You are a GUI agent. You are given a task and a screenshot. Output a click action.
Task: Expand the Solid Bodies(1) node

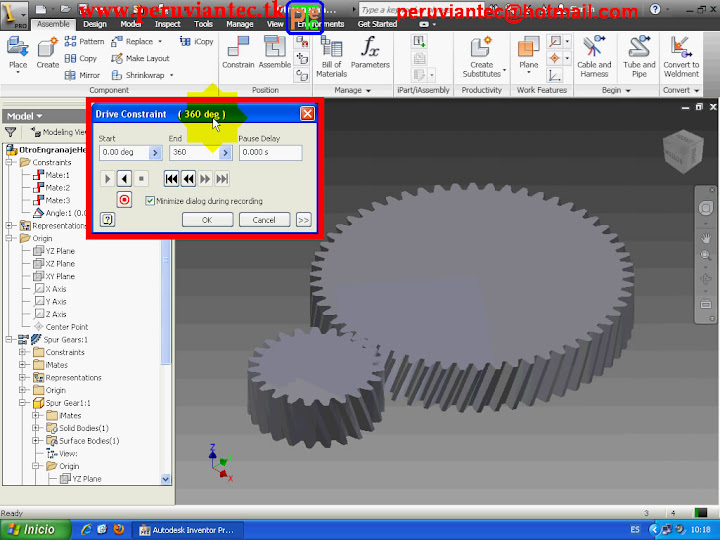pos(35,428)
